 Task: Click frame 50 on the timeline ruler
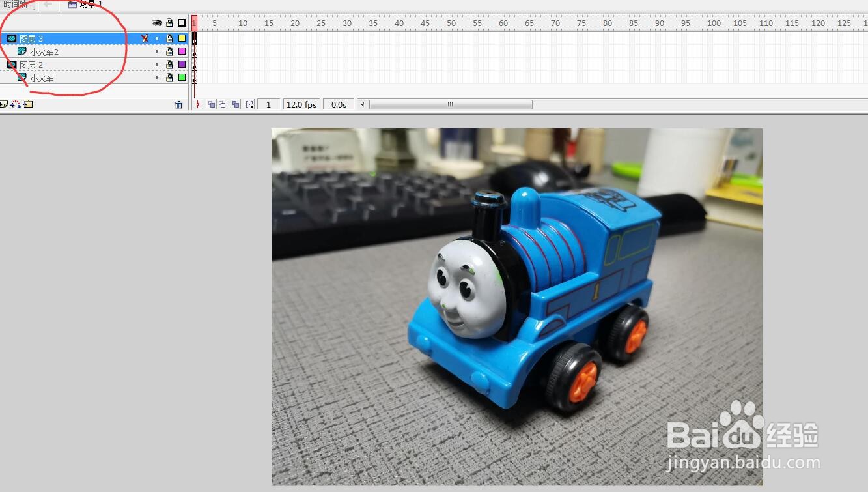coord(451,23)
